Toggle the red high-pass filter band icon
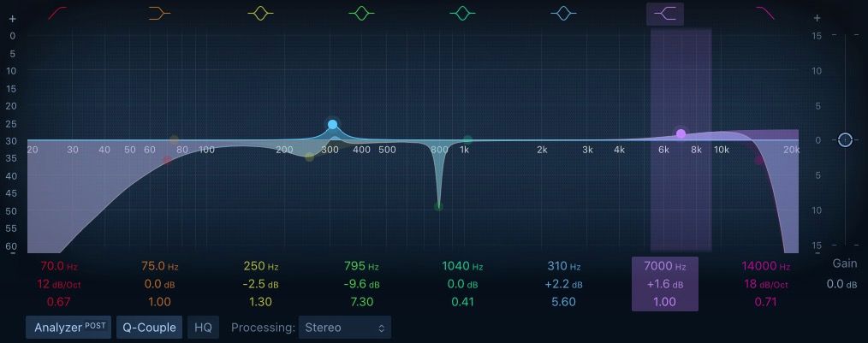The width and height of the screenshot is (868, 343). pyautogui.click(x=57, y=13)
